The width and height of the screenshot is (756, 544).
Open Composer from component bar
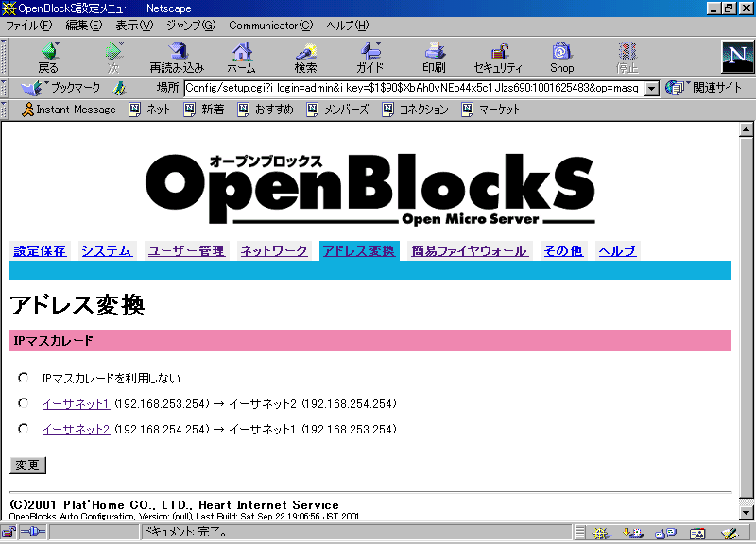[x=730, y=533]
